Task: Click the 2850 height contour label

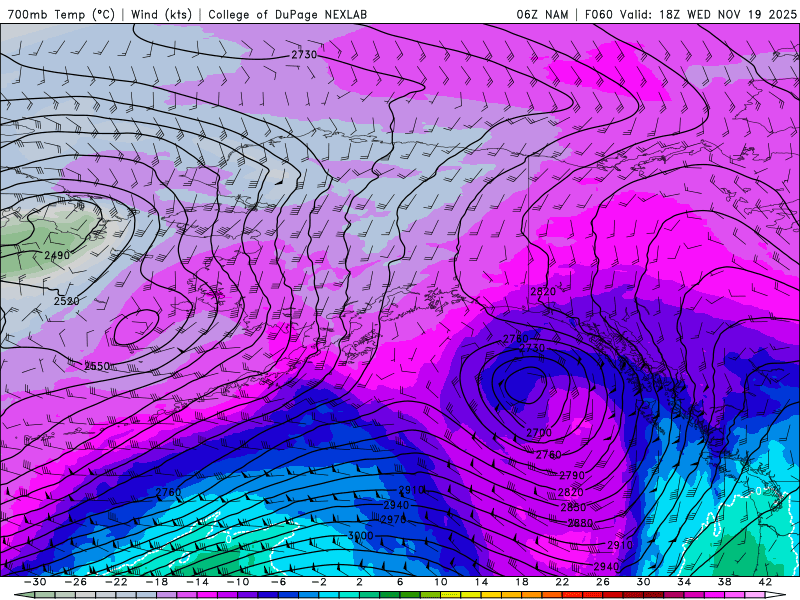Action: coord(573,507)
